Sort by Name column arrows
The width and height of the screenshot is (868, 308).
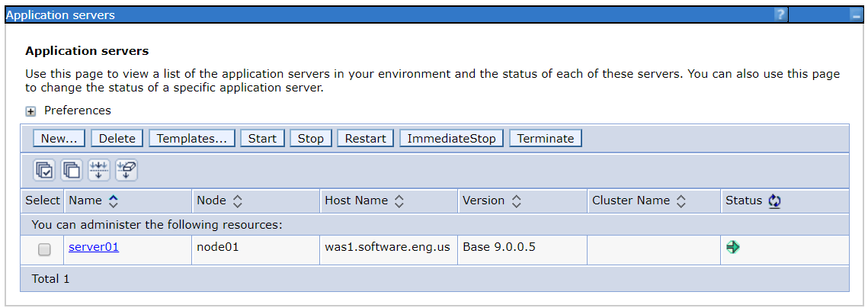coord(114,201)
